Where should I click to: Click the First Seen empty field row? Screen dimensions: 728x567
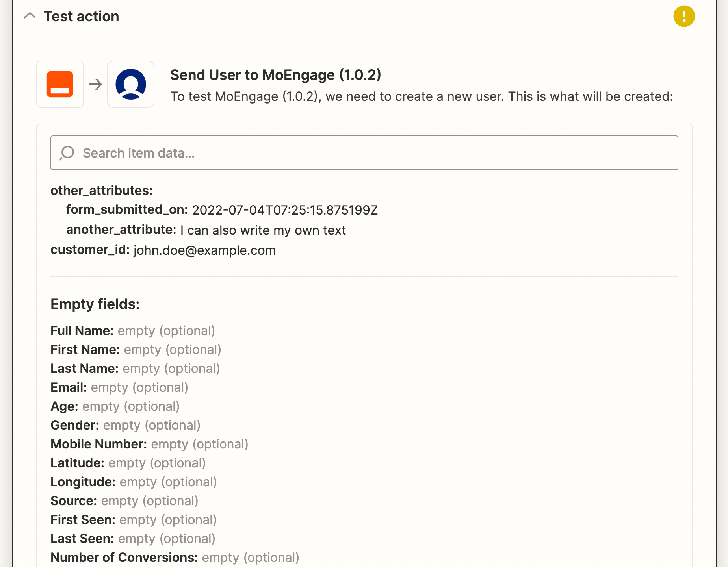pos(134,520)
